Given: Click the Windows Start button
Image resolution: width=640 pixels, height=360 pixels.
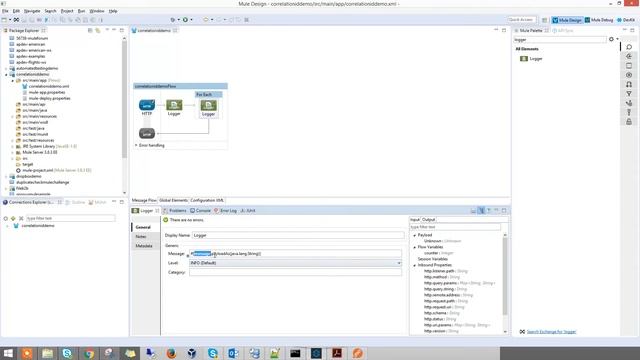Looking at the screenshot, I should coord(8,353).
